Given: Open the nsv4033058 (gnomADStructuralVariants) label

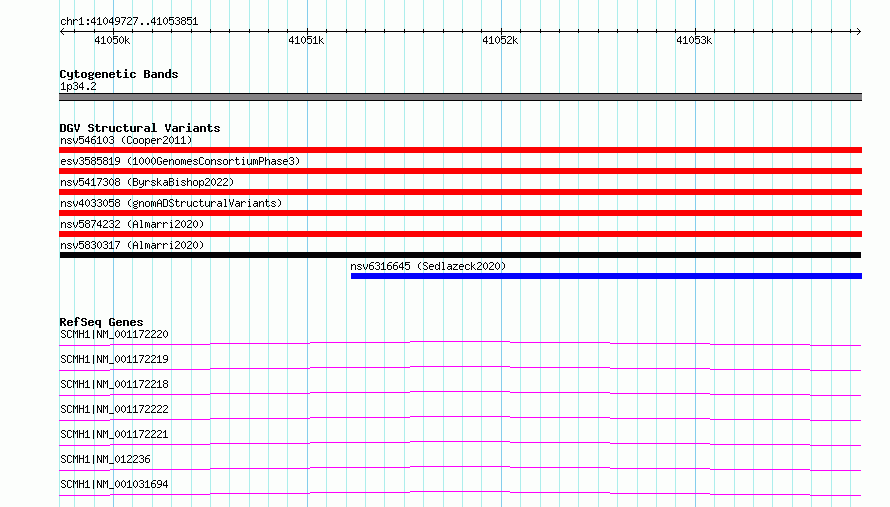Looking at the screenshot, I should point(171,203).
